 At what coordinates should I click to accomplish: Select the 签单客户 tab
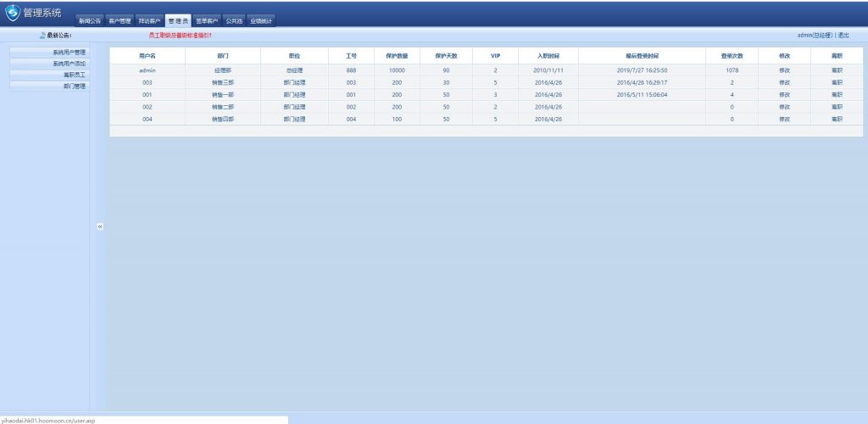tap(207, 20)
